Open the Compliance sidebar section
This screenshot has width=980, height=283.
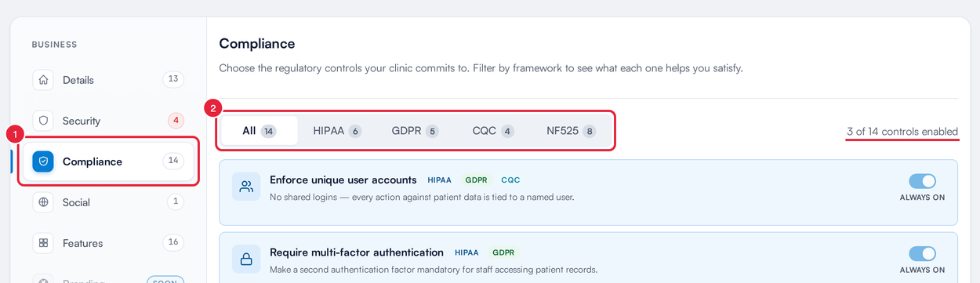[108, 161]
